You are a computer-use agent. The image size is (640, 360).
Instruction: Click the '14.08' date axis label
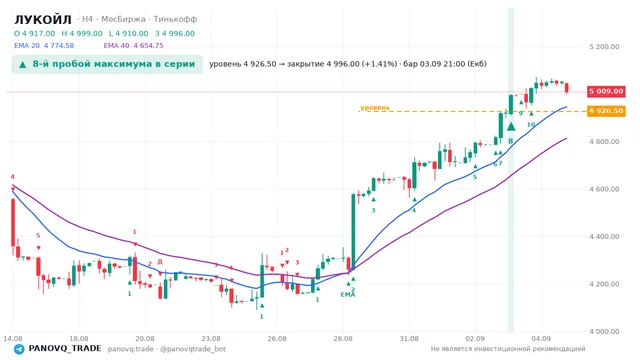(13, 339)
